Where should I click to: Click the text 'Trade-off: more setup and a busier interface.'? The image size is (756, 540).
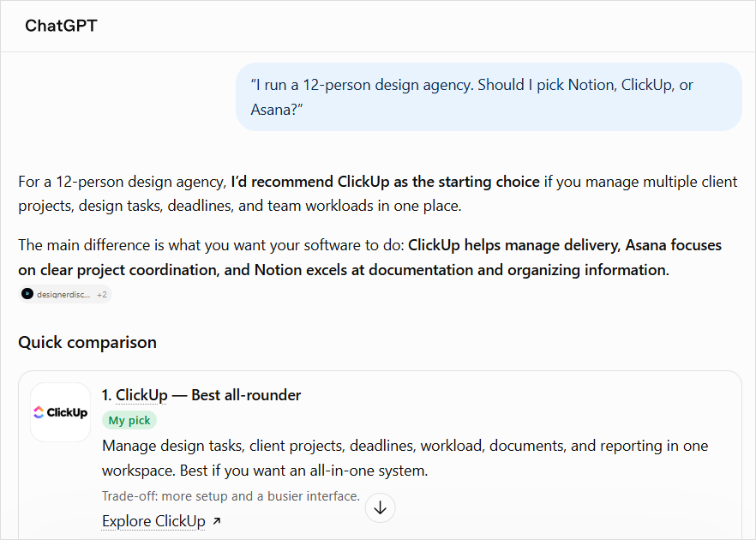click(231, 496)
